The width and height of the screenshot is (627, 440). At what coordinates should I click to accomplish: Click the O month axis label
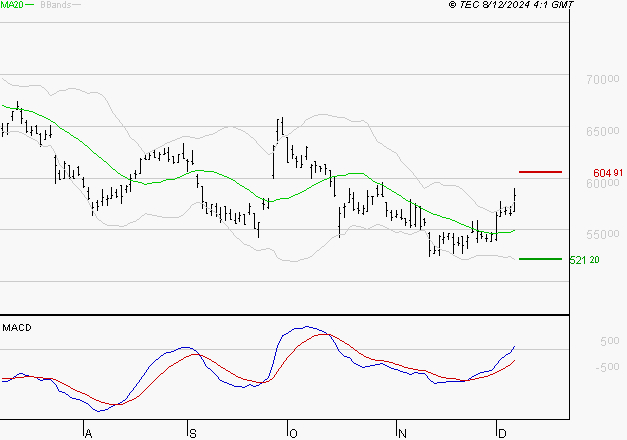pos(293,434)
